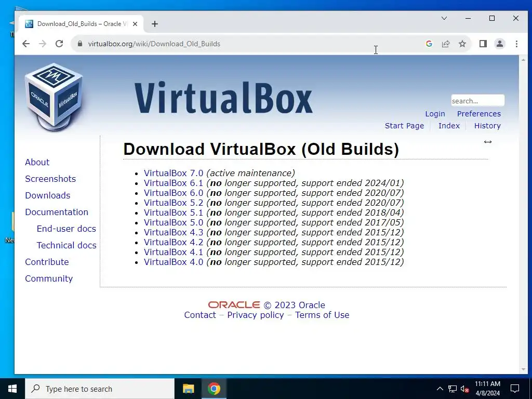Go to Start Page

pos(404,126)
